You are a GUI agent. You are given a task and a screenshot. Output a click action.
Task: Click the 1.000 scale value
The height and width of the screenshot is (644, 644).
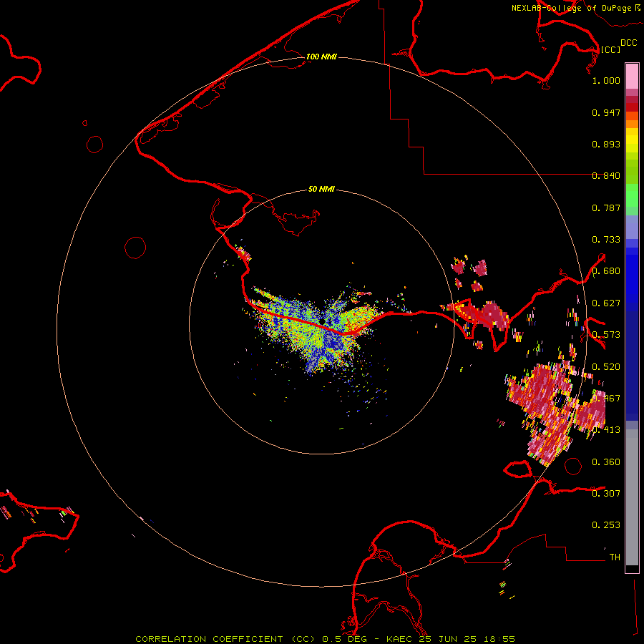606,80
